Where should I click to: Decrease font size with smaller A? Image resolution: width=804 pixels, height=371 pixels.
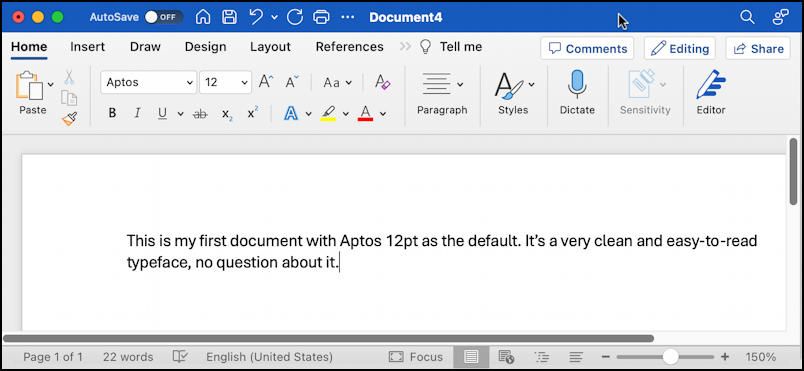(x=292, y=82)
